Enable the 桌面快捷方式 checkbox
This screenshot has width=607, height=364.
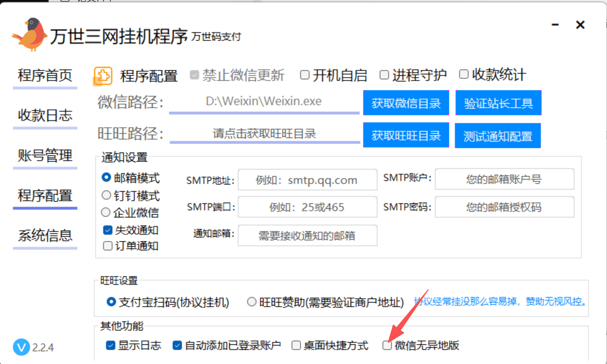tap(296, 345)
